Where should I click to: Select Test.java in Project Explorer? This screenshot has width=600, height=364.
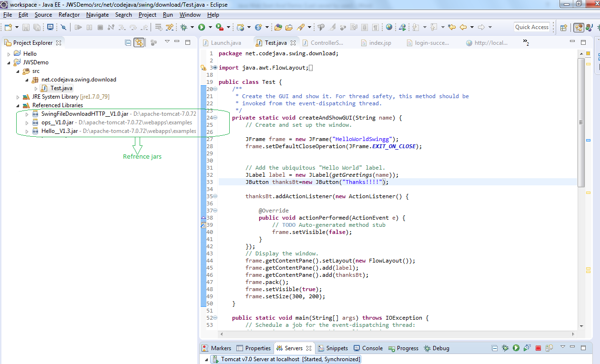click(57, 88)
